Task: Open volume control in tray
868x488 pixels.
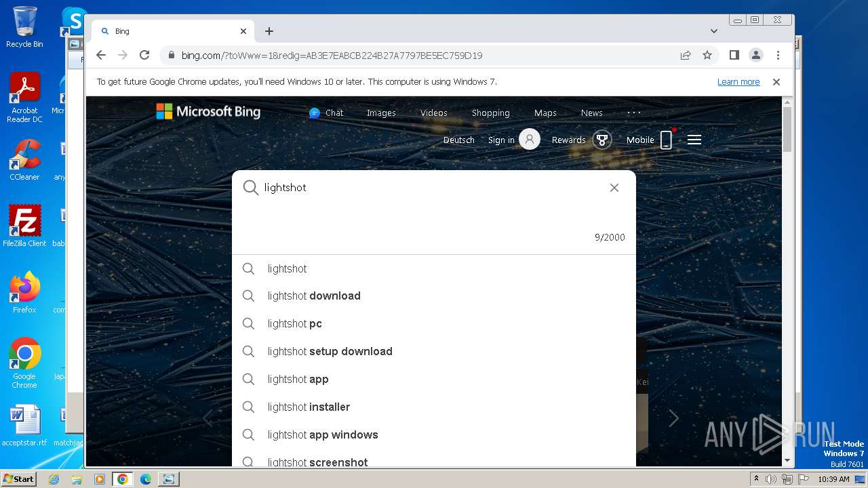Action: 771,479
